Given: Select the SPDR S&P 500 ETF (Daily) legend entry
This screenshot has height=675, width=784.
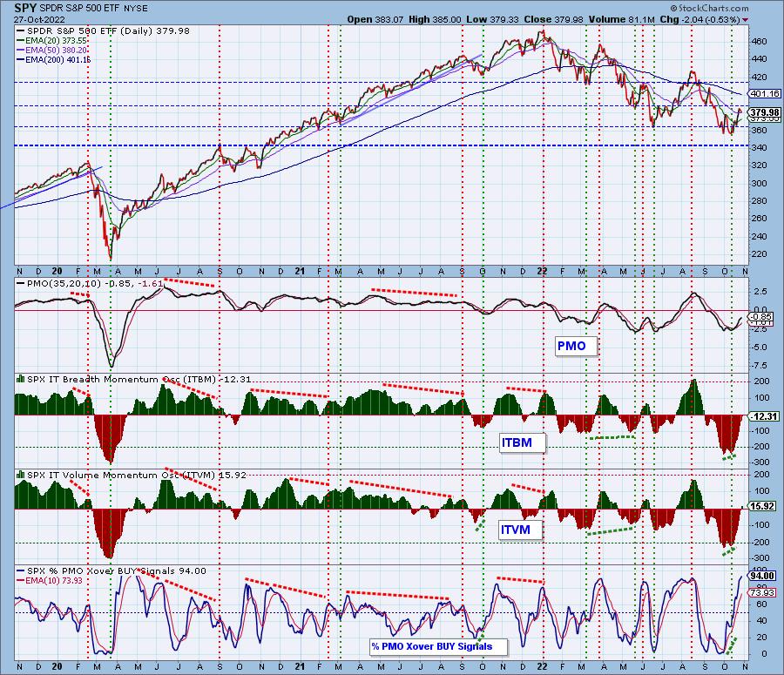Looking at the screenshot, I should point(103,31).
